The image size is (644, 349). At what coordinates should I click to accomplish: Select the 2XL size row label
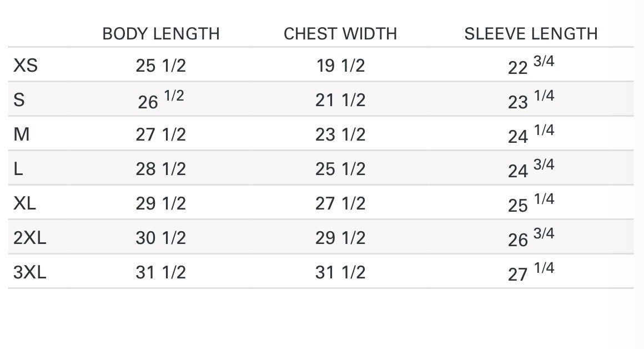coord(30,238)
